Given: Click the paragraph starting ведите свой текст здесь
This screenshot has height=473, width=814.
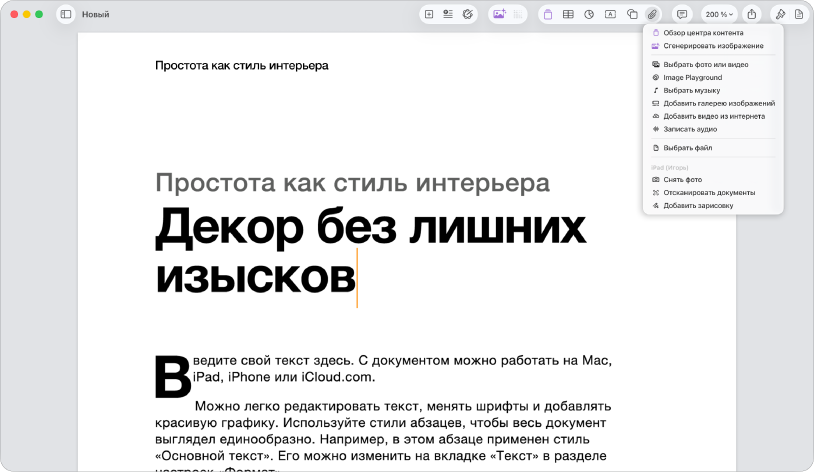Looking at the screenshot, I should click(x=402, y=369).
